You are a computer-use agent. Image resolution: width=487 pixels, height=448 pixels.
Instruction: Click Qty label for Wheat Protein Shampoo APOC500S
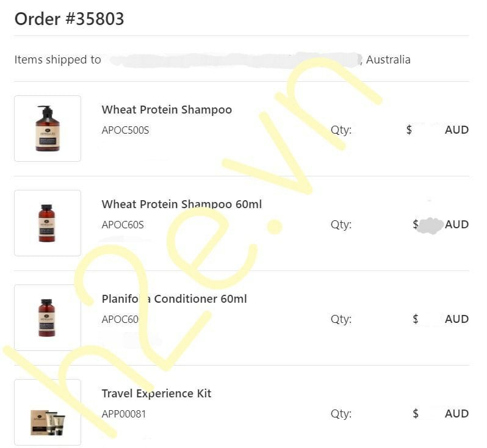341,130
